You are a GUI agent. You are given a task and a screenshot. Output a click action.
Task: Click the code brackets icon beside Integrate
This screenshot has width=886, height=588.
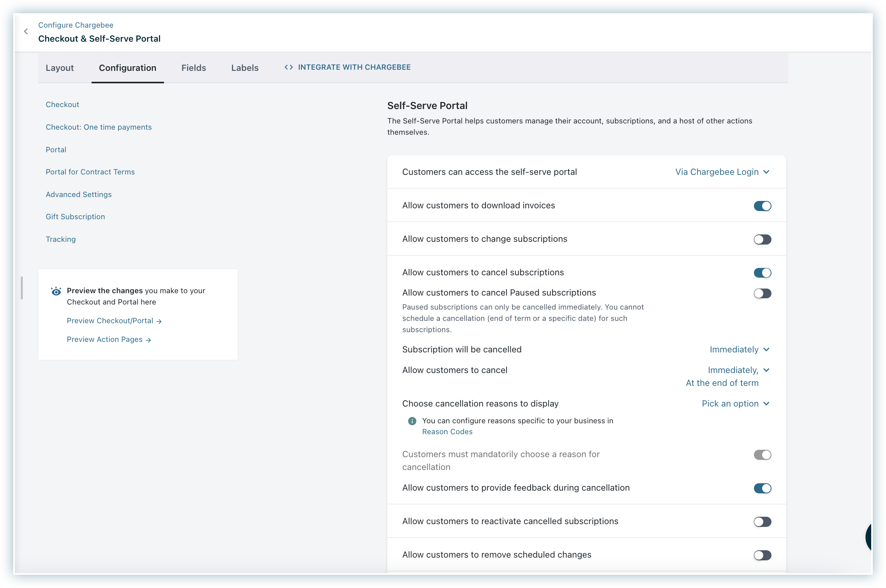pos(288,67)
